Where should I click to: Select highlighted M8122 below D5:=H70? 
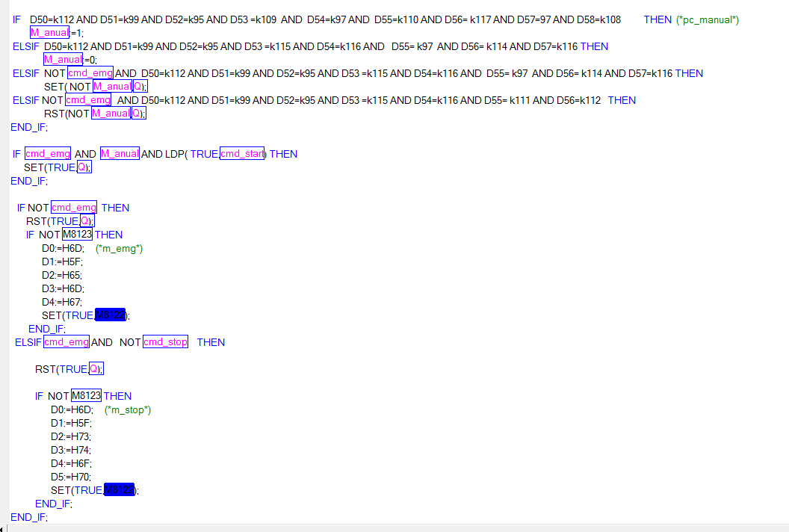[120, 490]
